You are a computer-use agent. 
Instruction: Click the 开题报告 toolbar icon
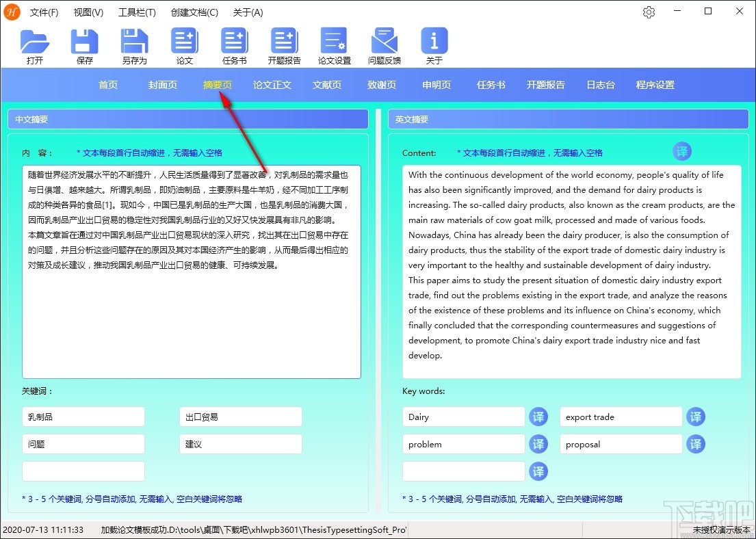[284, 43]
